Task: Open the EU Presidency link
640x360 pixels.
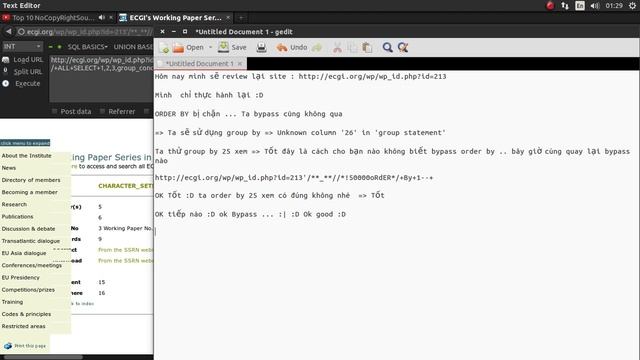Action: coord(20,278)
